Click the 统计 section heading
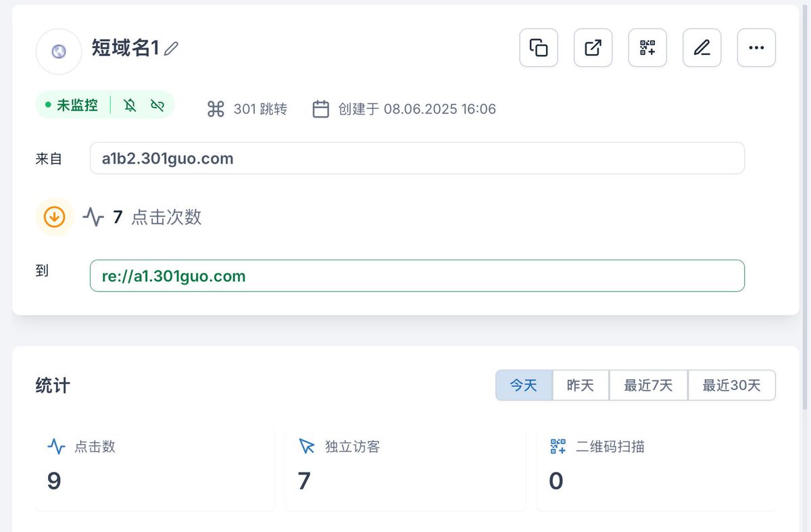This screenshot has width=811, height=532. (53, 385)
